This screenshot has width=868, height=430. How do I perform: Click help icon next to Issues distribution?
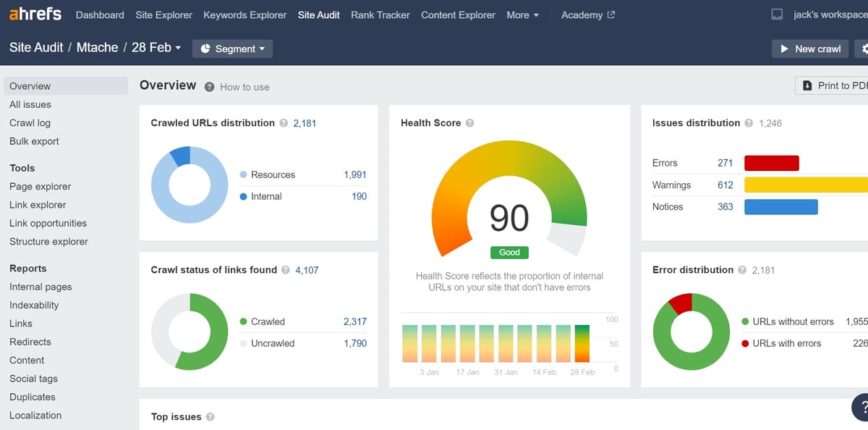(x=749, y=123)
